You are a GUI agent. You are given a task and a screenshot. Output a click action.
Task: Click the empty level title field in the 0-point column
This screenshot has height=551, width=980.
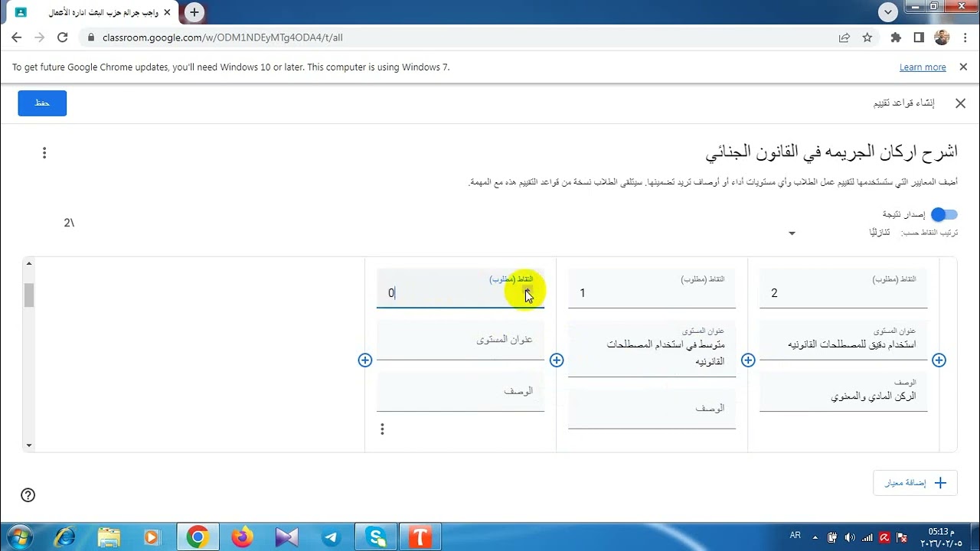click(x=460, y=340)
